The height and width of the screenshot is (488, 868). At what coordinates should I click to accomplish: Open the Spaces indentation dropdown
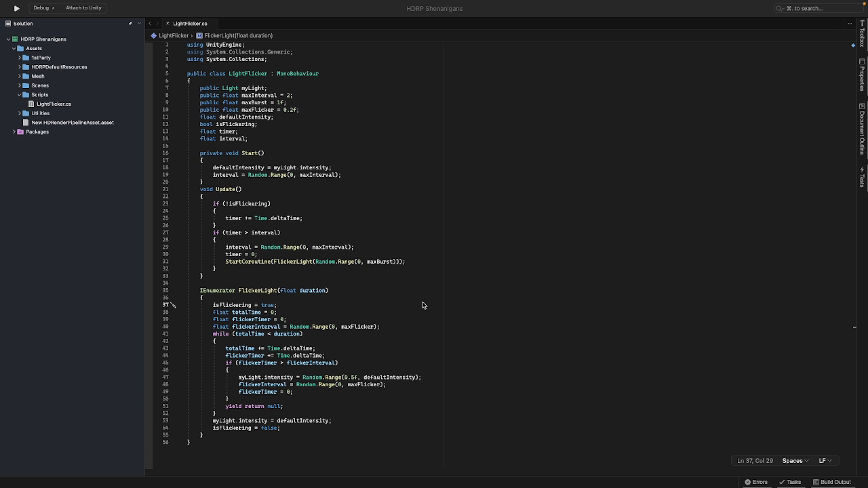(x=795, y=461)
